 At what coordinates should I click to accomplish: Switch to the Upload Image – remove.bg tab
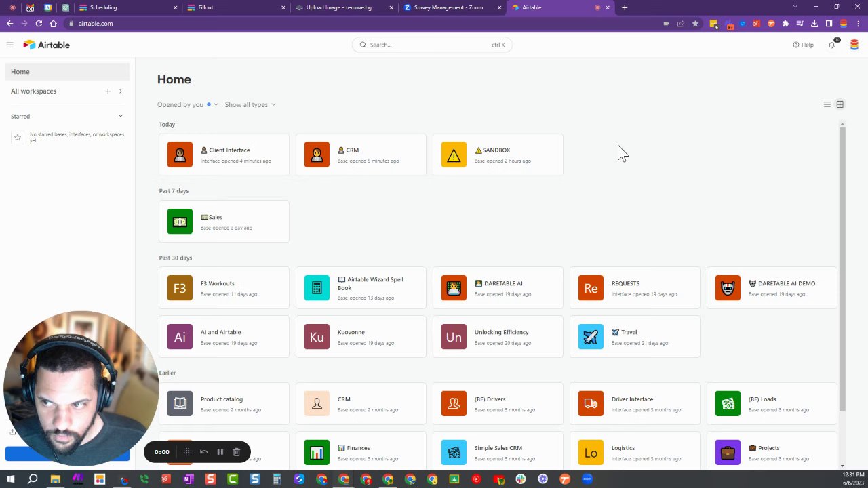tap(344, 7)
